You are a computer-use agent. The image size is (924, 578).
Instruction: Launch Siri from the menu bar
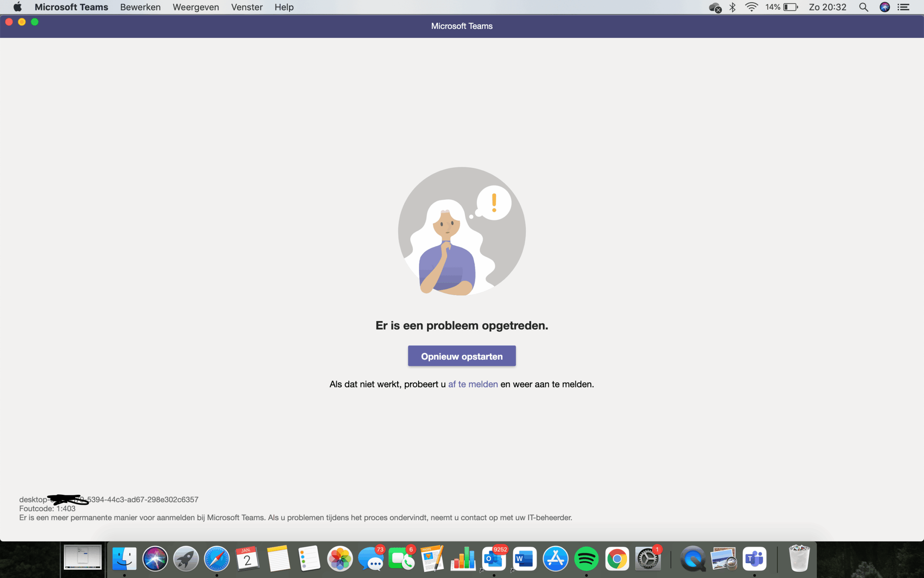[x=885, y=7]
